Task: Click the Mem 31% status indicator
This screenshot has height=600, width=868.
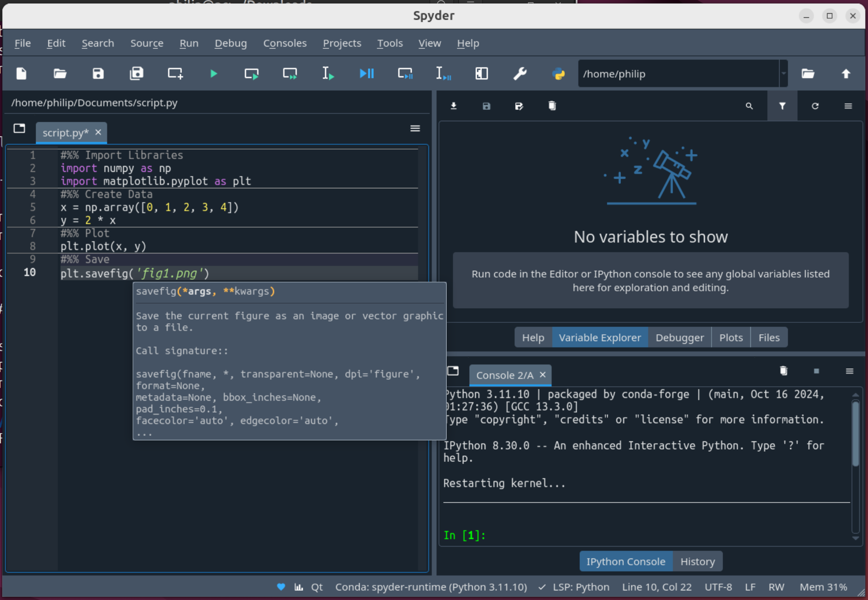Action: point(823,587)
